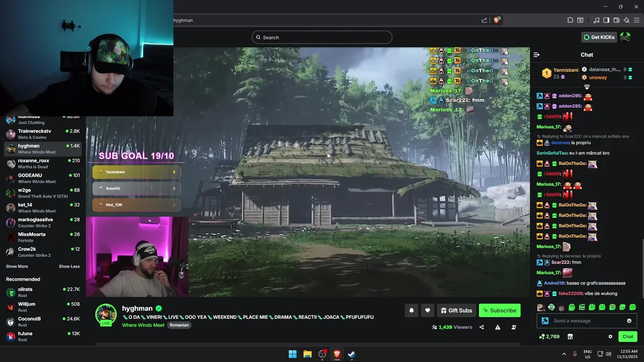This screenshot has width=644, height=362.
Task: Click the hammer badge icon in message box
Action: pyautogui.click(x=545, y=321)
